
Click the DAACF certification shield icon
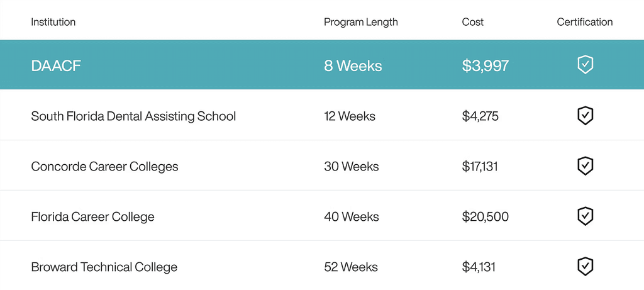585,65
